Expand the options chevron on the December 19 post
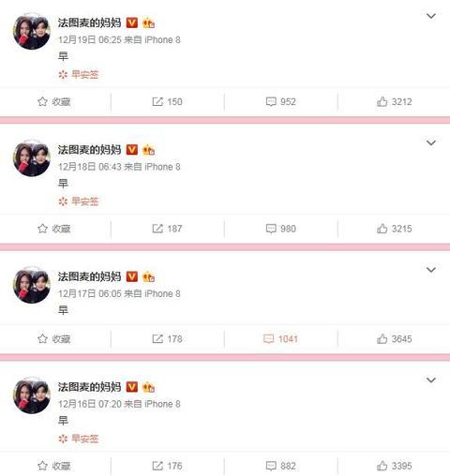This screenshot has height=476, width=450. [431, 16]
